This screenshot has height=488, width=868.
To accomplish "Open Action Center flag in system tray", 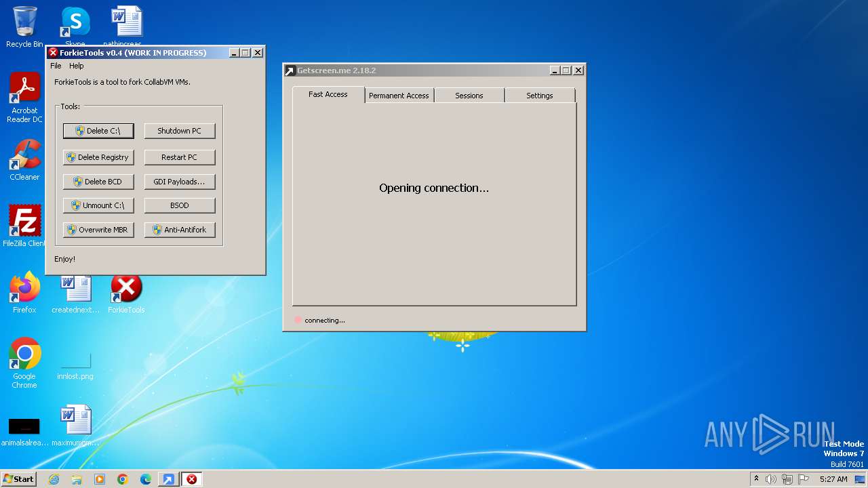I will pyautogui.click(x=804, y=479).
